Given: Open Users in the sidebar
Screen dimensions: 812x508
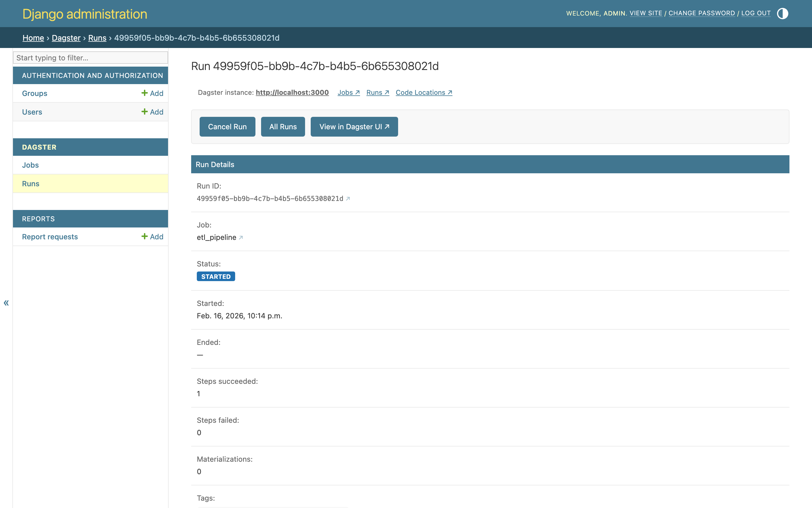Looking at the screenshot, I should [32, 112].
